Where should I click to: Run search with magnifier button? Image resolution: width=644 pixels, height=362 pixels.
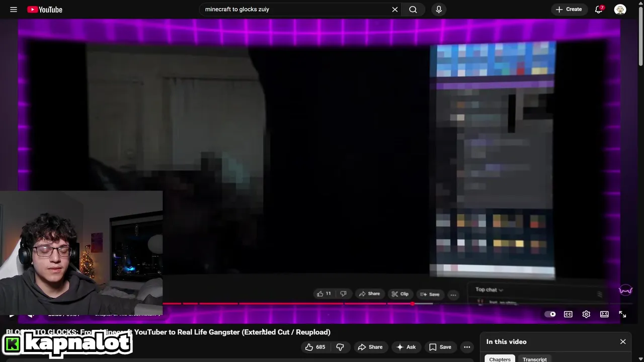(x=413, y=10)
